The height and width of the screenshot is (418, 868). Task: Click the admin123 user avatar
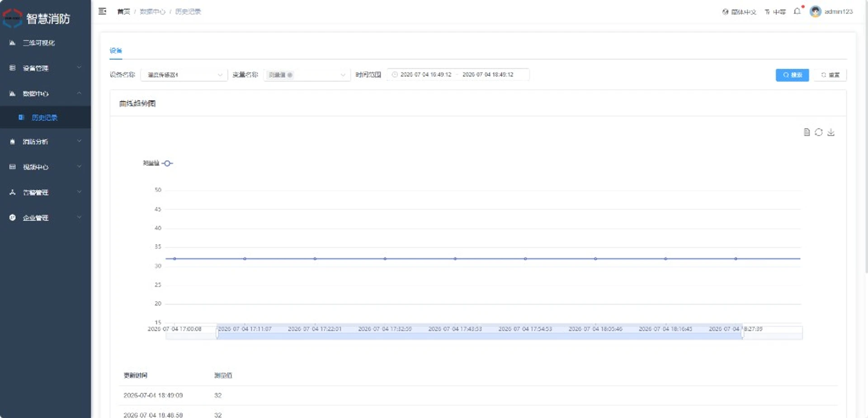point(816,11)
